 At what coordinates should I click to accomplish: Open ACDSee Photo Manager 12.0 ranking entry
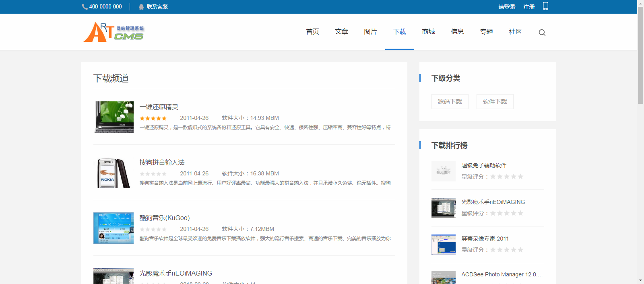point(502,274)
